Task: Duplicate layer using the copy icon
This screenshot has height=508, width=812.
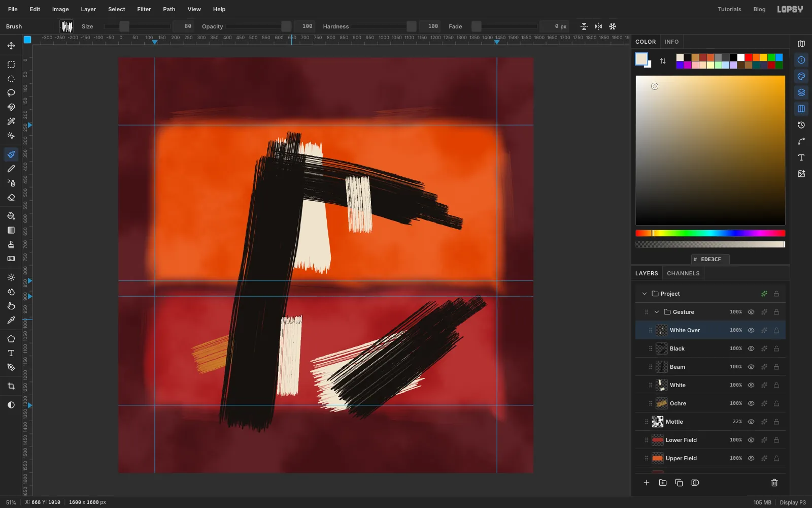Action: pyautogui.click(x=679, y=483)
